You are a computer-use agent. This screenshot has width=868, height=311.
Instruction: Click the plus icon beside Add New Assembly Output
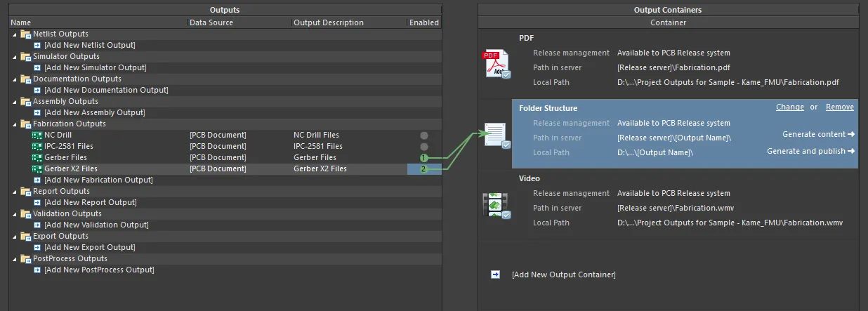click(x=38, y=112)
